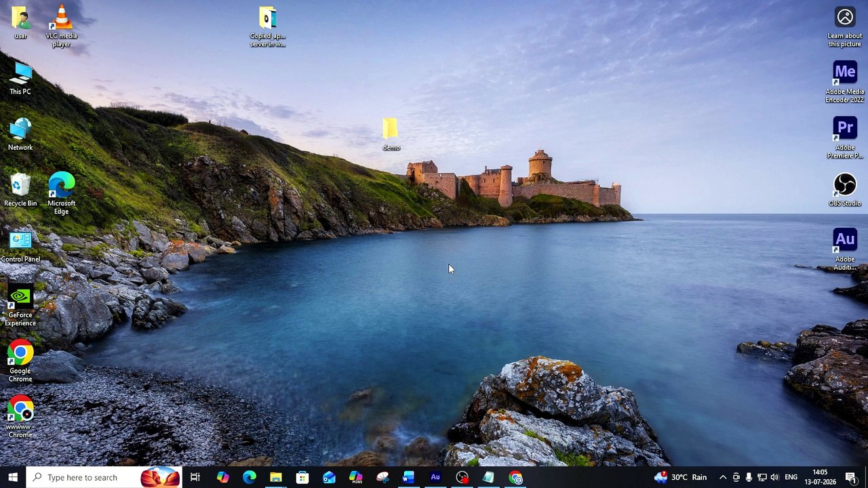Open Chrome from the taskbar
This screenshot has height=488, width=868.
pyautogui.click(x=515, y=477)
